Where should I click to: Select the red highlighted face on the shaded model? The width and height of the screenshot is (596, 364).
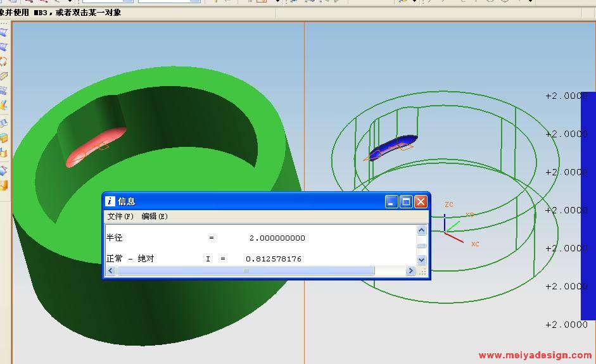click(x=96, y=147)
